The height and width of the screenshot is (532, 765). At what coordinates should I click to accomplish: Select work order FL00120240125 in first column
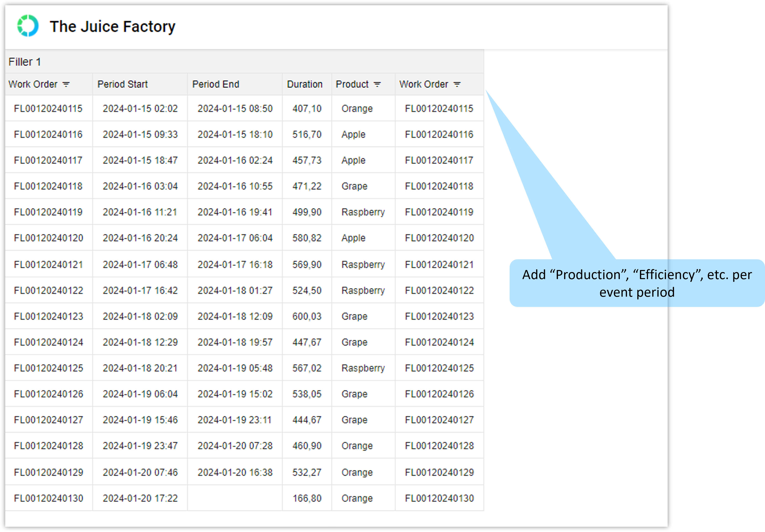[x=49, y=369]
